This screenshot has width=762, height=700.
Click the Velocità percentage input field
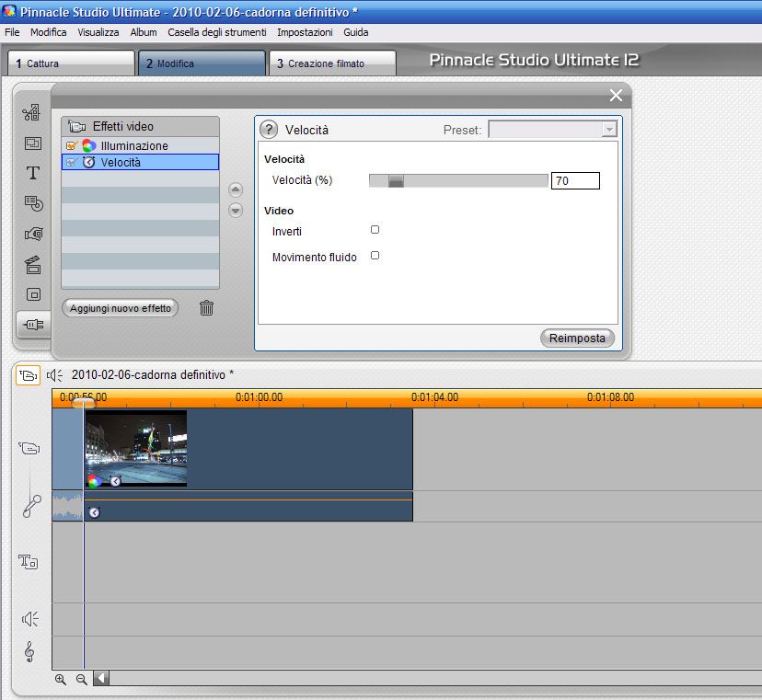[x=575, y=180]
